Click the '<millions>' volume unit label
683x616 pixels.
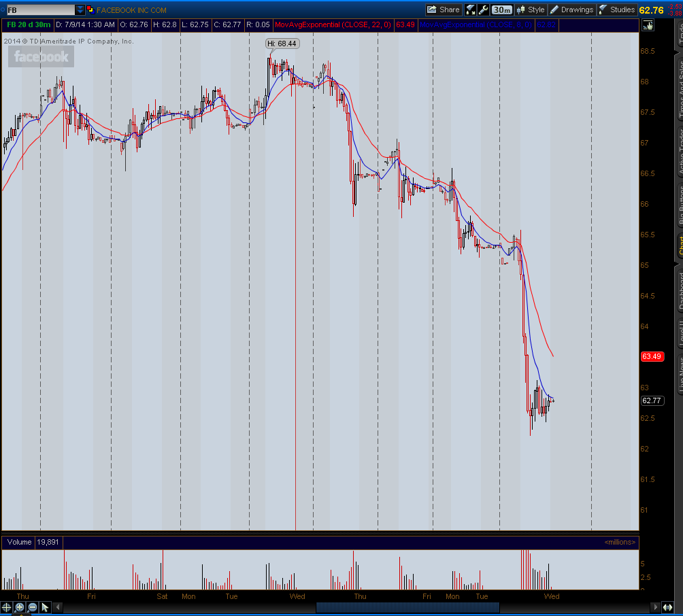pos(620,542)
